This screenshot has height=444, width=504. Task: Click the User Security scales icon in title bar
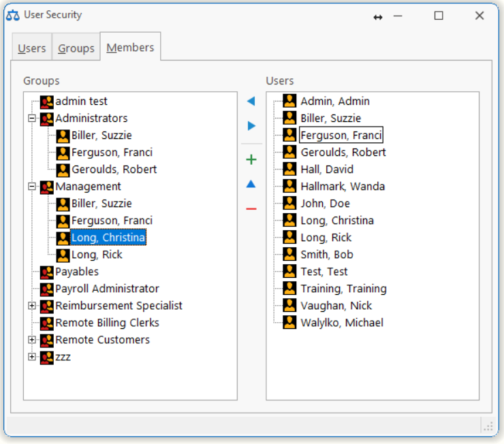pos(12,15)
